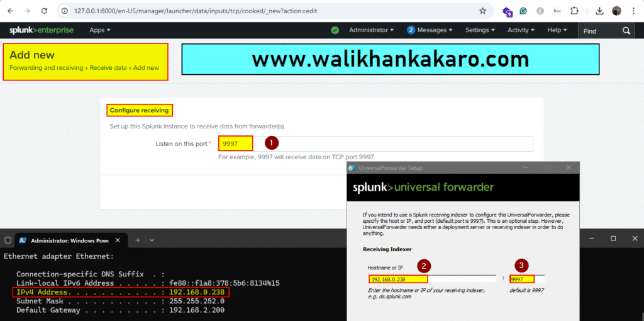
Task: Open the Chrome profile avatar
Action: [x=616, y=11]
